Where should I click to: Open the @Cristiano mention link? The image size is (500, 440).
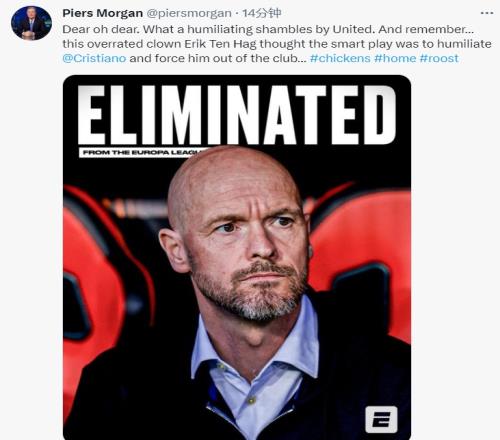[x=94, y=58]
